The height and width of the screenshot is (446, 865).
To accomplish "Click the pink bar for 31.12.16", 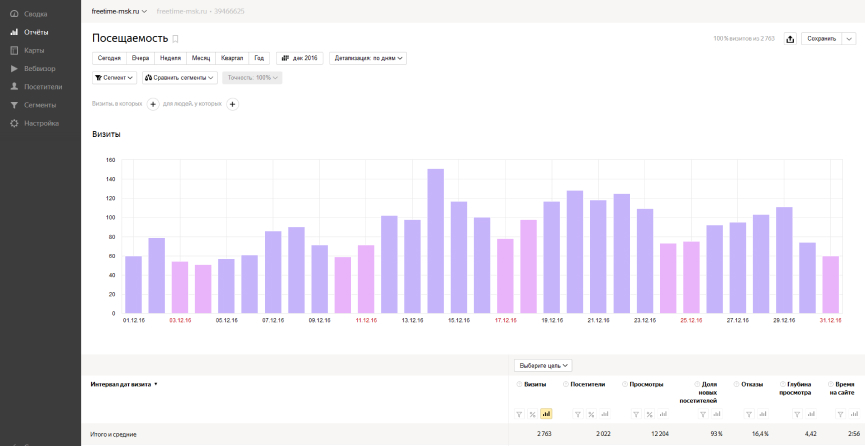I will click(x=830, y=285).
